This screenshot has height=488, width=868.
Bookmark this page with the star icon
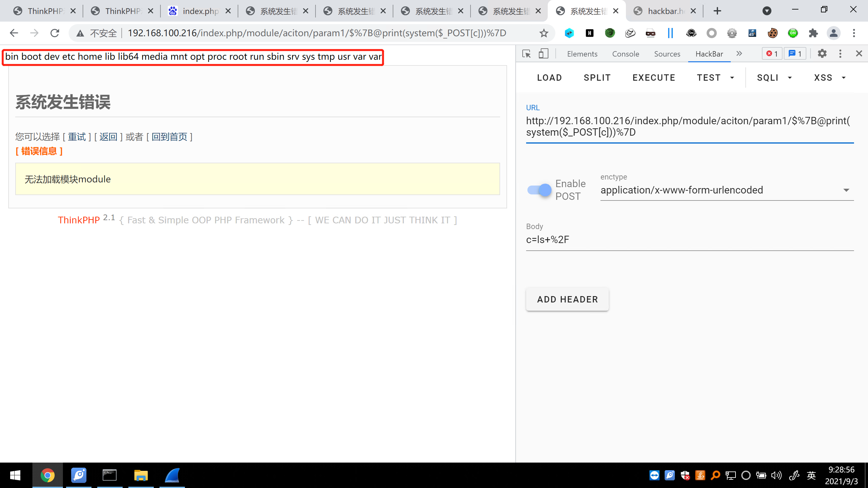pyautogui.click(x=544, y=33)
